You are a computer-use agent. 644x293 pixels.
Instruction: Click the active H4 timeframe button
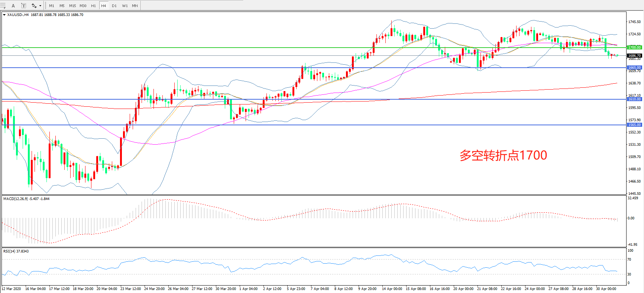[x=104, y=6]
